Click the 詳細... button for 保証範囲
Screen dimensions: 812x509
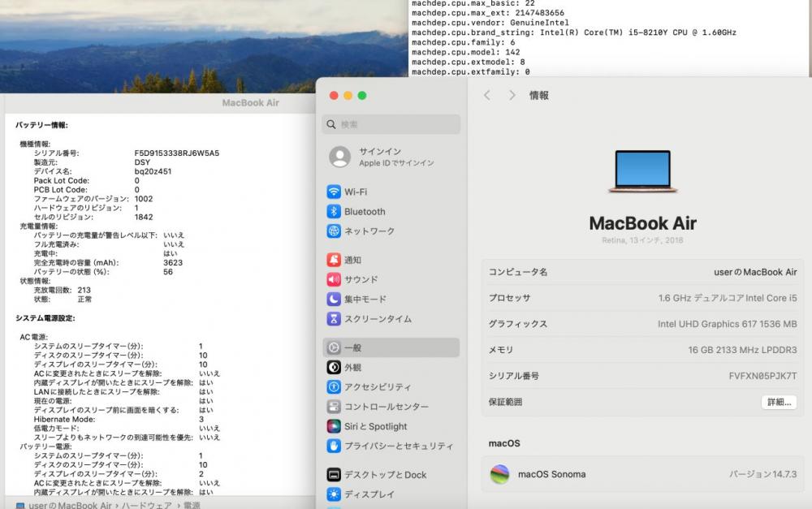(778, 402)
